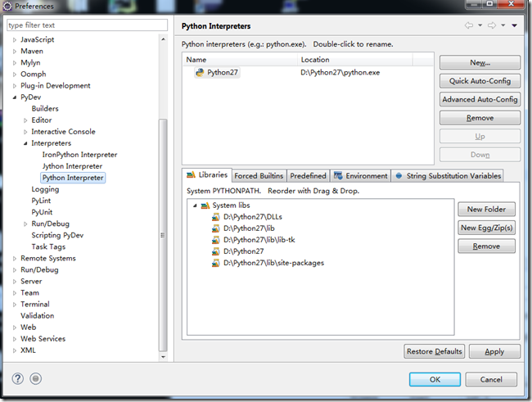
Task: Open the back history dropdown arrow
Action: pos(480,25)
